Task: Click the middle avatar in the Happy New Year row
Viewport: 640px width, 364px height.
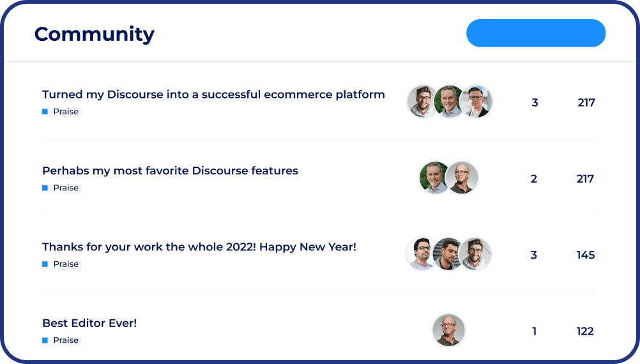Action: [x=448, y=254]
